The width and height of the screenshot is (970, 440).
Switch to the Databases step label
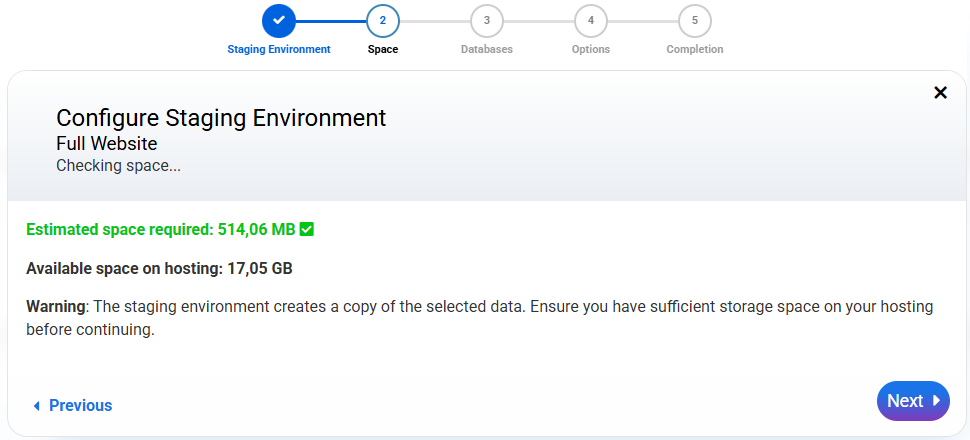pyautogui.click(x=487, y=49)
